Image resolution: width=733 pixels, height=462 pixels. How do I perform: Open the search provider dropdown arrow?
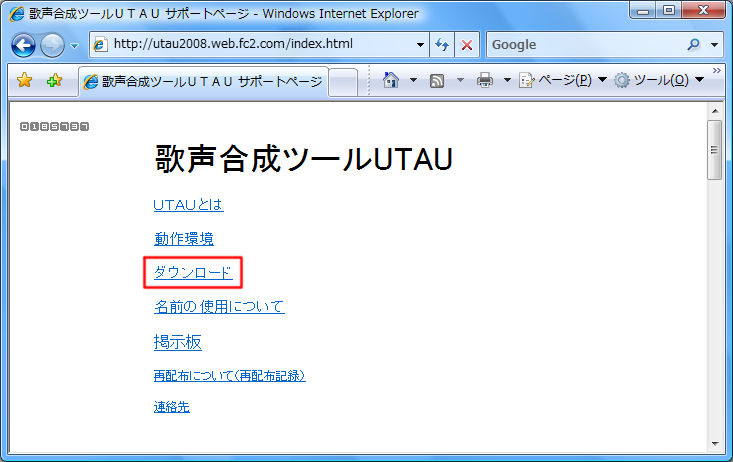tap(715, 45)
